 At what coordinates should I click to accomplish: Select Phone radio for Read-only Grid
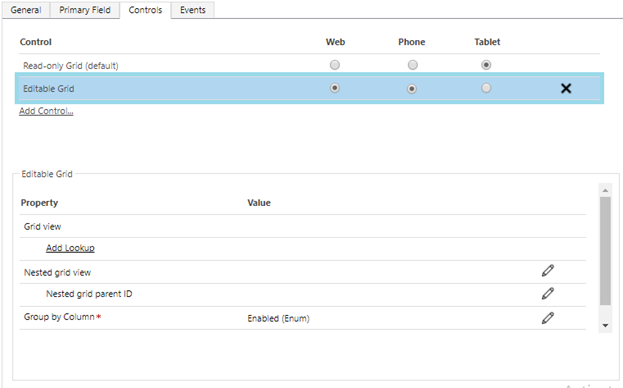click(x=412, y=65)
